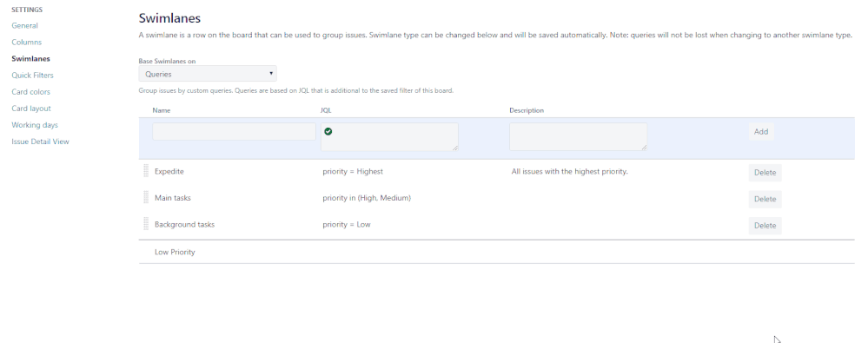Click the Background tasks swimlane name
Viewport: 868px width, 343px height.
point(185,225)
